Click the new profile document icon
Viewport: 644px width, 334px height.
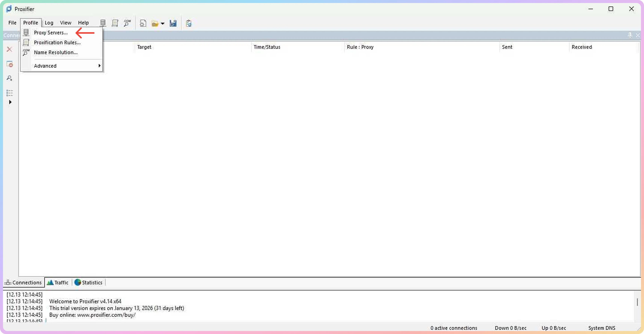143,24
